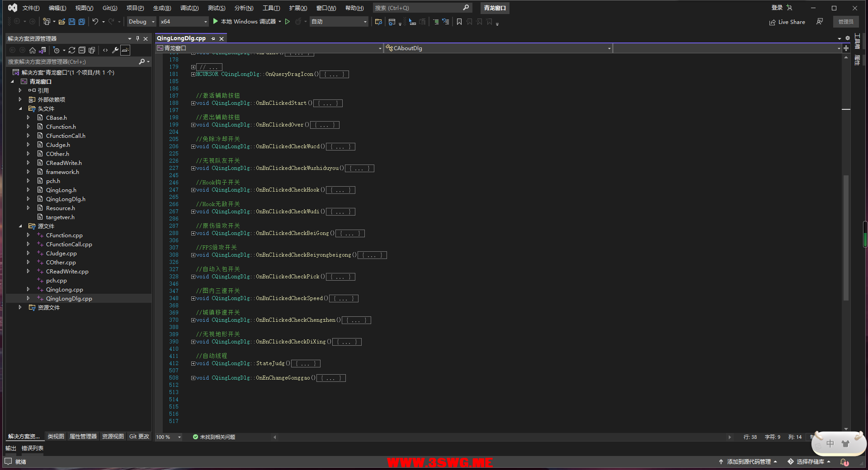
Task: Open the 输出 tab
Action: tap(11, 448)
